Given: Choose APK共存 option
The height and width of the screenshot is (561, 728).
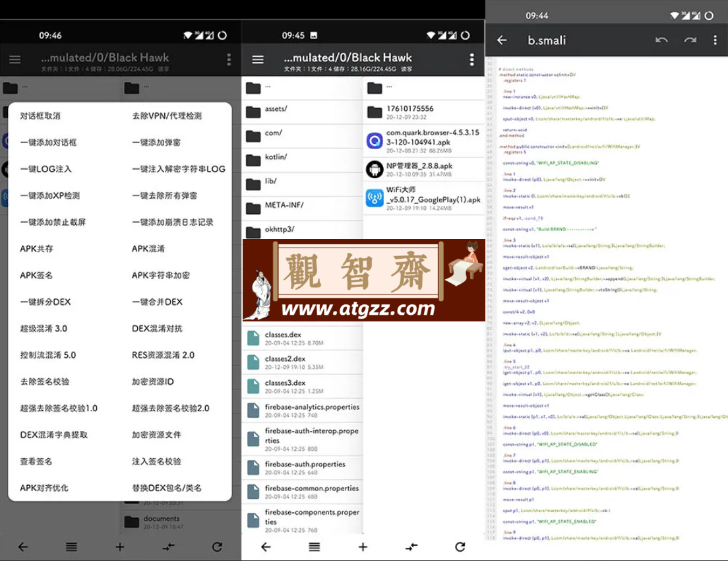Looking at the screenshot, I should click(x=36, y=249).
